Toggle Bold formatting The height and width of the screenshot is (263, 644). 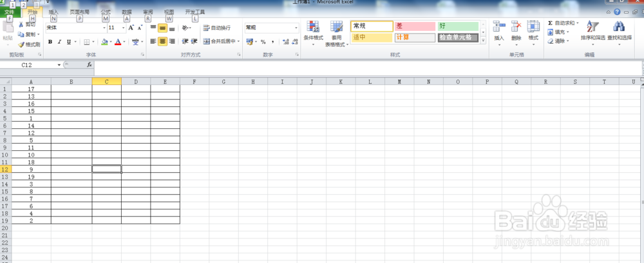pyautogui.click(x=50, y=41)
